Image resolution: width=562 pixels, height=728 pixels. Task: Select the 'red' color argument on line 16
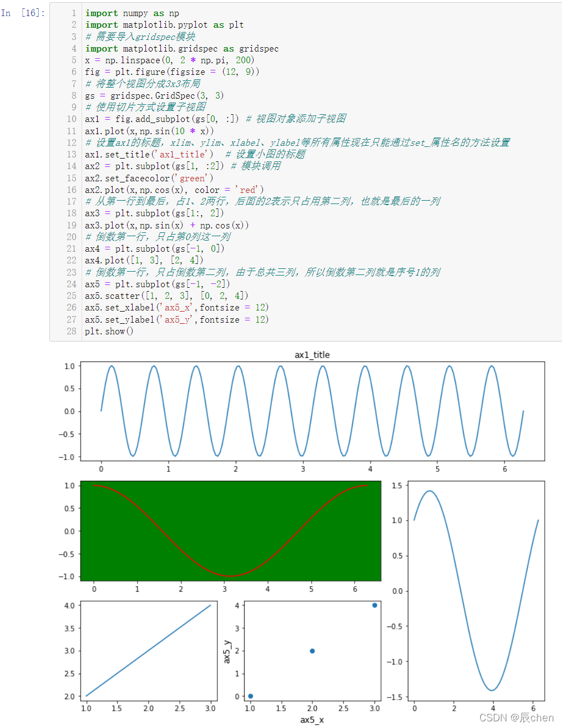(246, 190)
